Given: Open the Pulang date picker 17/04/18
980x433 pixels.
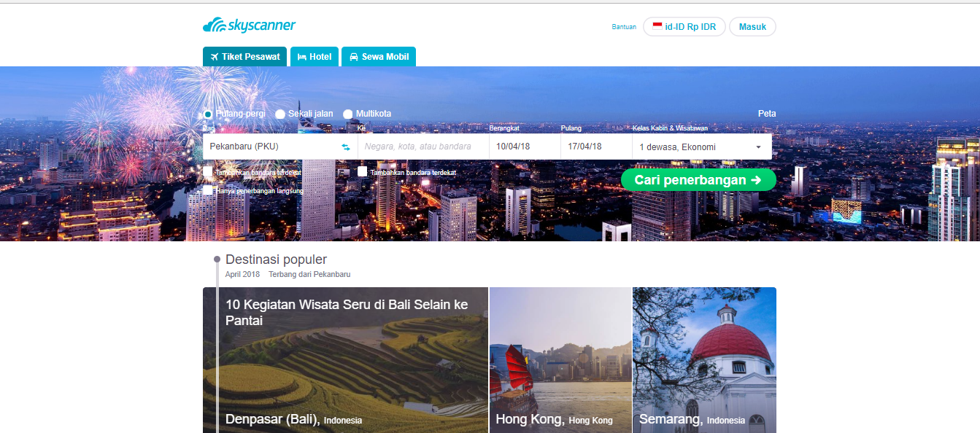Looking at the screenshot, I should [x=596, y=147].
